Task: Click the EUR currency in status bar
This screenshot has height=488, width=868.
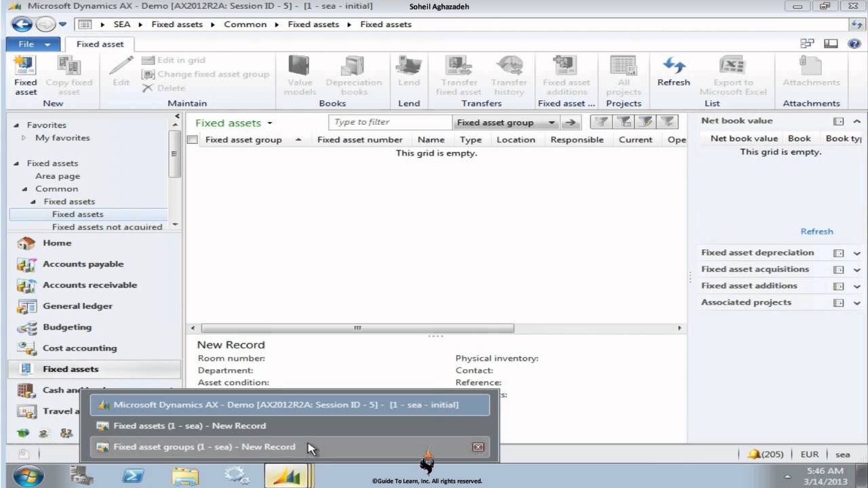Action: (810, 454)
